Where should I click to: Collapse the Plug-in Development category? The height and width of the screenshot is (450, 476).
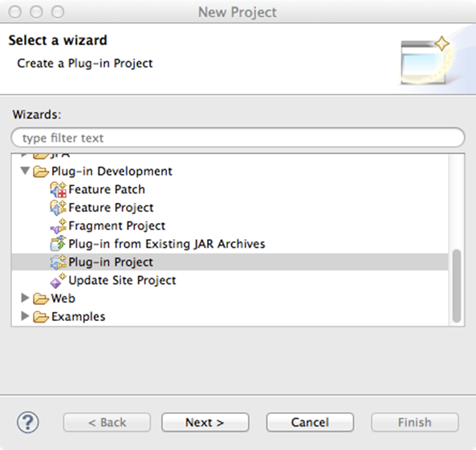coord(25,171)
